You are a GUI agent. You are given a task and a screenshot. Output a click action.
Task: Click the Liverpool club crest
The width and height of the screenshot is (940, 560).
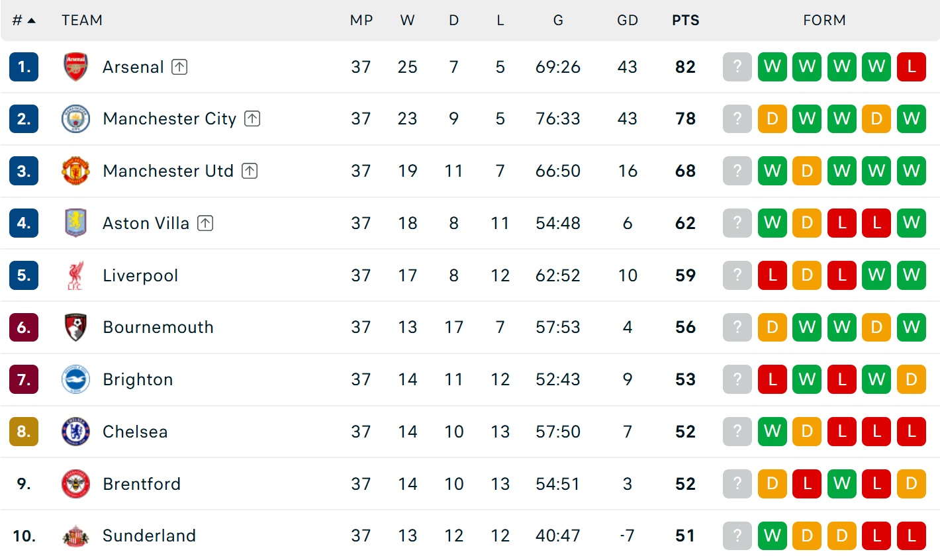coord(75,275)
